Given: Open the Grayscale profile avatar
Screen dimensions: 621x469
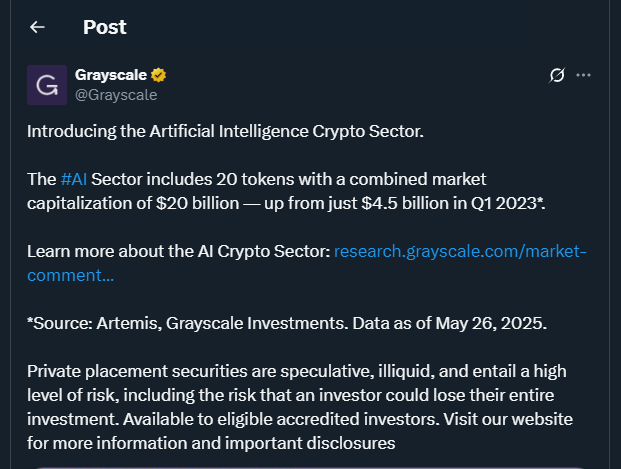Looking at the screenshot, I should pos(46,85).
